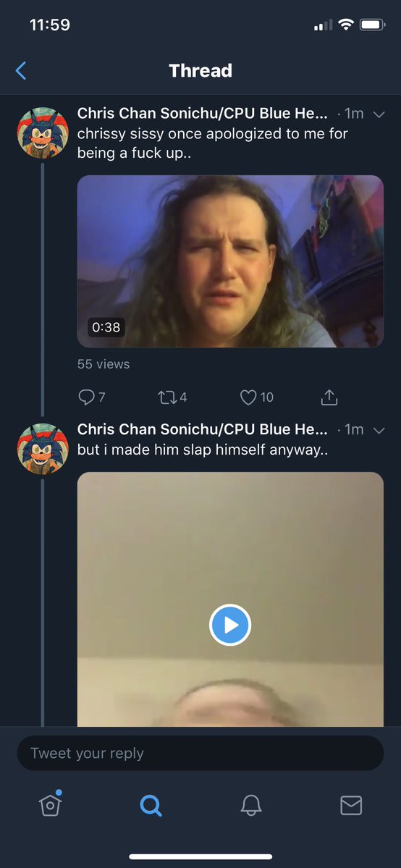Image resolution: width=401 pixels, height=868 pixels.
Task: Tap the Tweet your reply field
Action: click(200, 753)
